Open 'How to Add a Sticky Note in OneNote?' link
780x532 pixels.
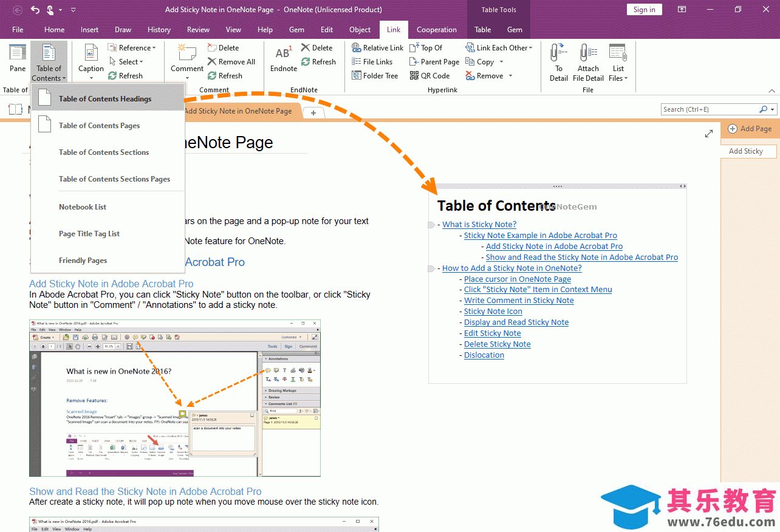(x=512, y=268)
